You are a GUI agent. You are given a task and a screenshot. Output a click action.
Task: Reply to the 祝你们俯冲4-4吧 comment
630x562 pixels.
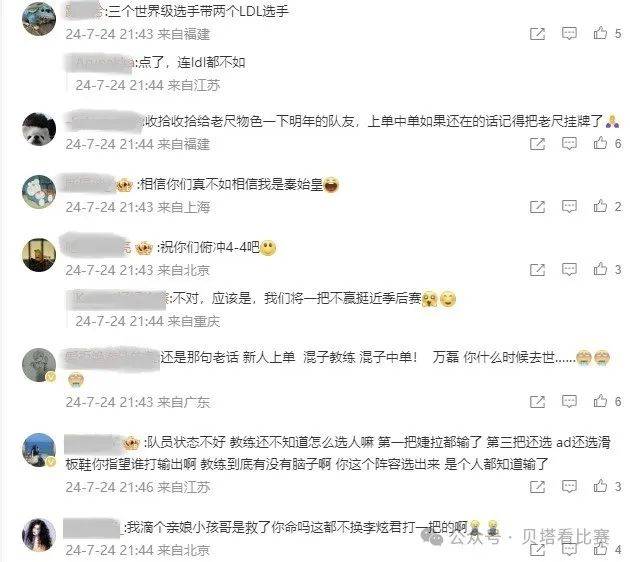(569, 270)
